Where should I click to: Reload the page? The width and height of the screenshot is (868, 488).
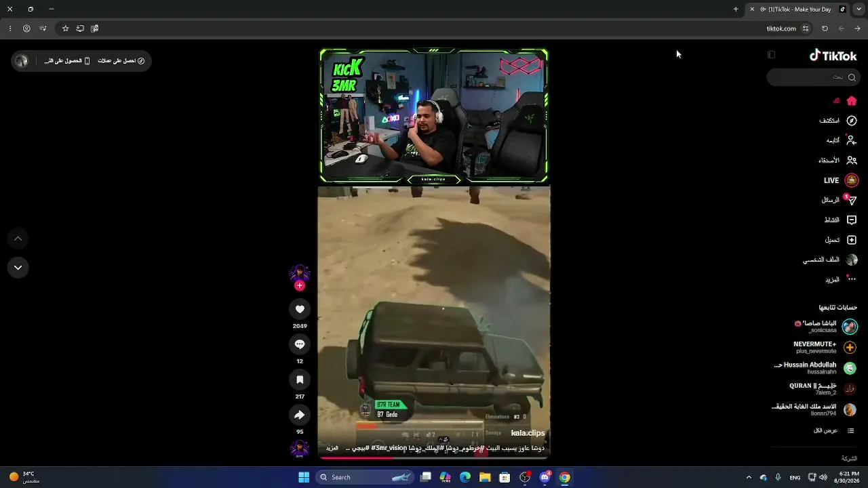pos(825,28)
